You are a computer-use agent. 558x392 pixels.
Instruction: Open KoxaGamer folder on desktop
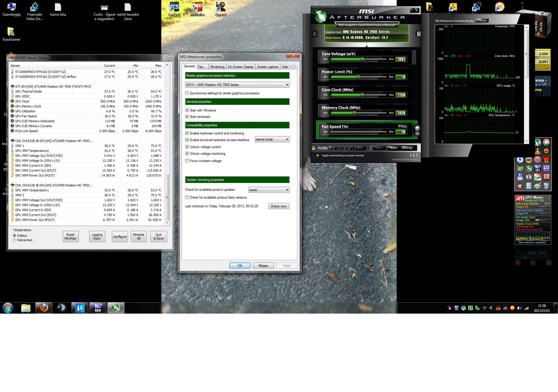pyautogui.click(x=11, y=34)
